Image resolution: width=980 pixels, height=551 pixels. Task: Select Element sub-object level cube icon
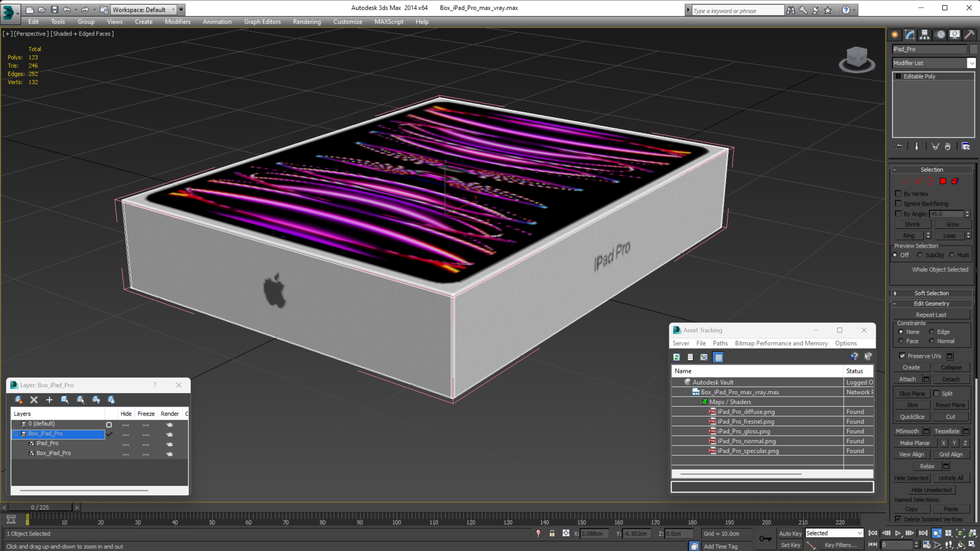(955, 181)
